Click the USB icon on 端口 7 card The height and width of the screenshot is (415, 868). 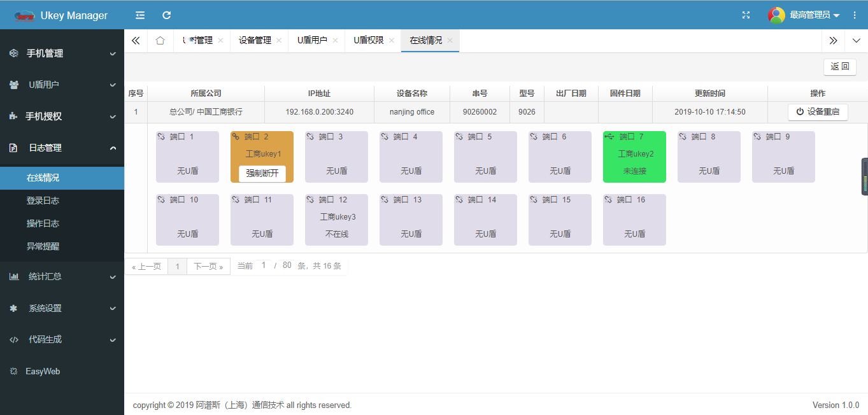tap(609, 136)
